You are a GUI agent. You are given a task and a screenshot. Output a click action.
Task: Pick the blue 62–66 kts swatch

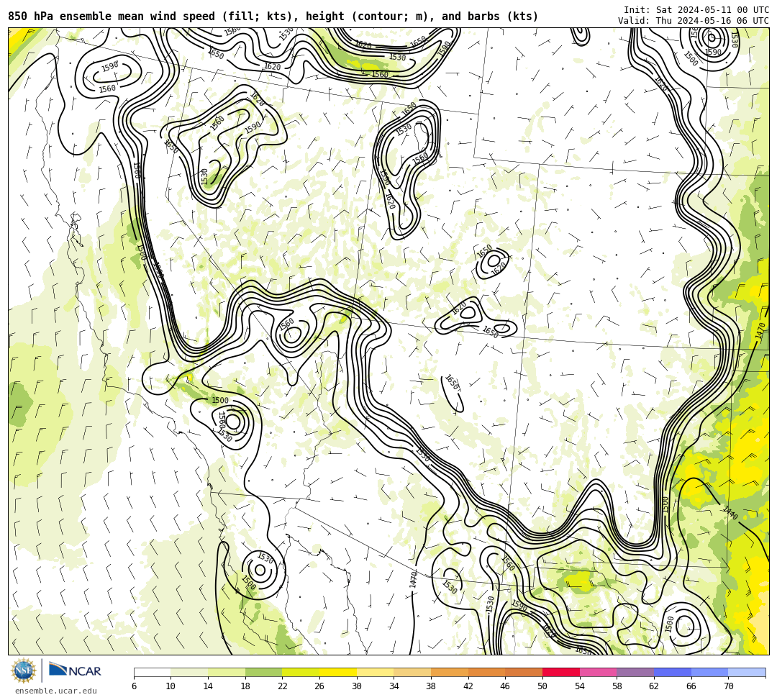tap(673, 672)
